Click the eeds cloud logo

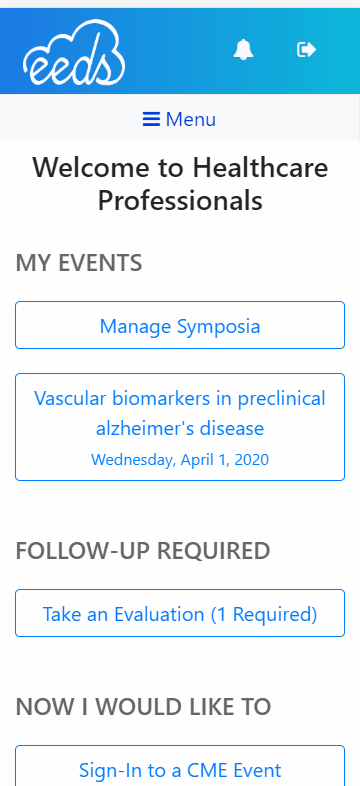[74, 52]
